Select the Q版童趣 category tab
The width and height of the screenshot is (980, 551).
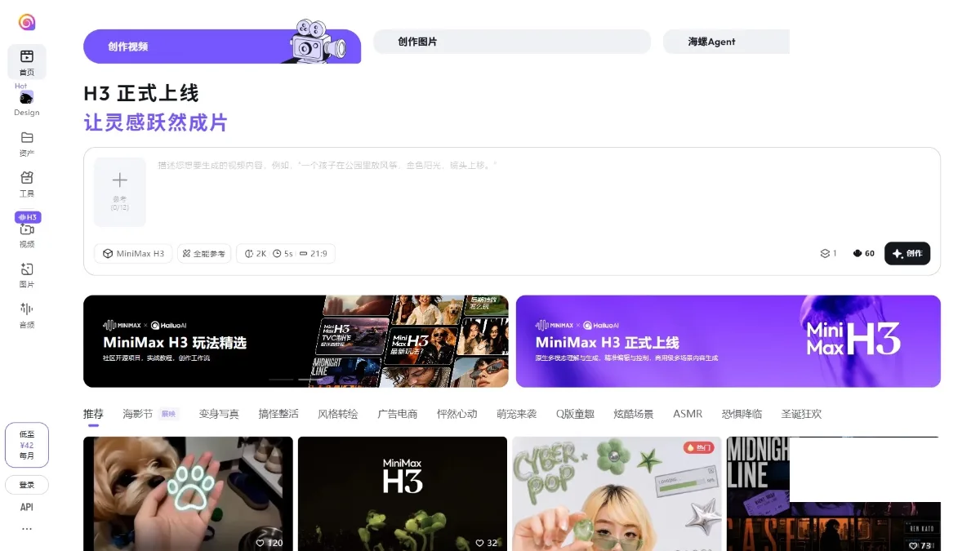[575, 414]
